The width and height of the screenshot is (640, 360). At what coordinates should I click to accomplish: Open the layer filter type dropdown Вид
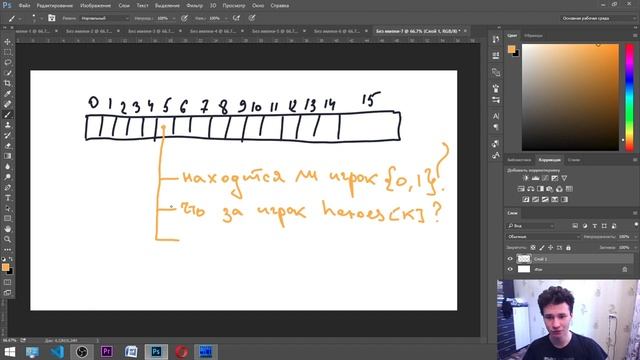[530, 226]
